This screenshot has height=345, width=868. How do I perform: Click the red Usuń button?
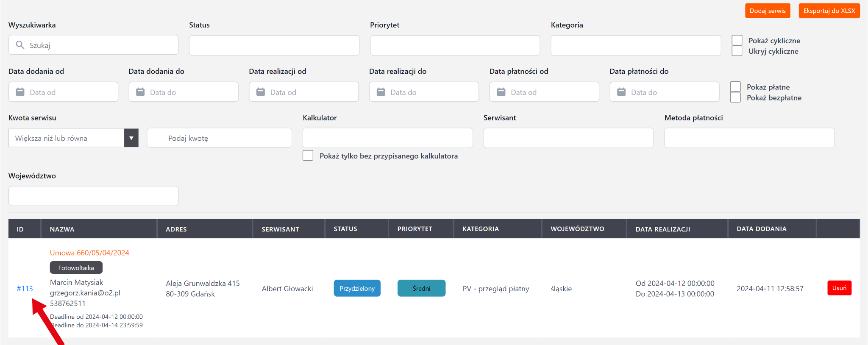(839, 288)
